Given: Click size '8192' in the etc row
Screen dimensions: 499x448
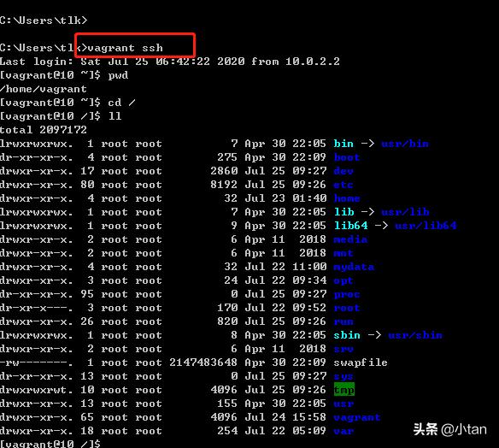Looking at the screenshot, I should click(x=224, y=185).
